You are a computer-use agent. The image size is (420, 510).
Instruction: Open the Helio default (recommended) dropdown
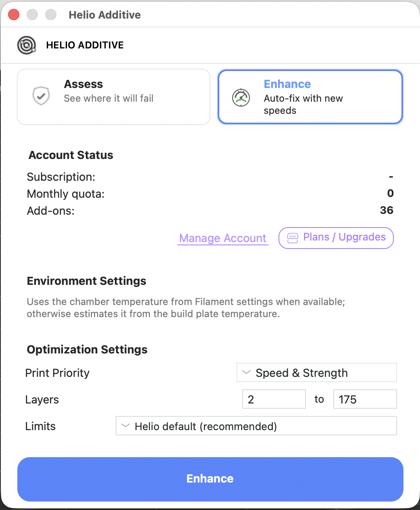click(x=256, y=426)
